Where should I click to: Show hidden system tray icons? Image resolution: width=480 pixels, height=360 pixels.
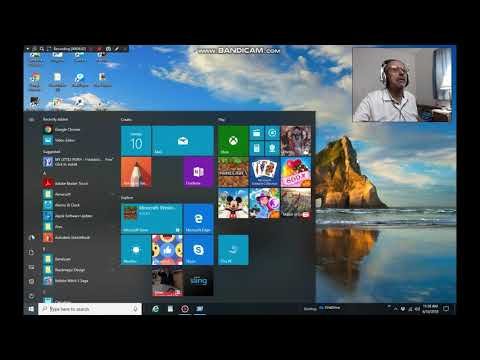pyautogui.click(x=396, y=309)
